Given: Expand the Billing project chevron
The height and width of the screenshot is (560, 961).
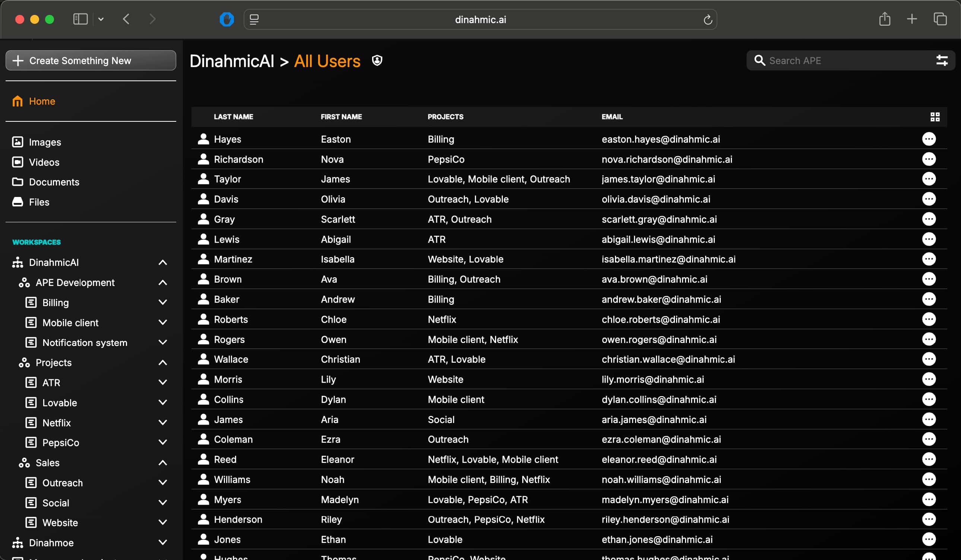Looking at the screenshot, I should pyautogui.click(x=163, y=303).
